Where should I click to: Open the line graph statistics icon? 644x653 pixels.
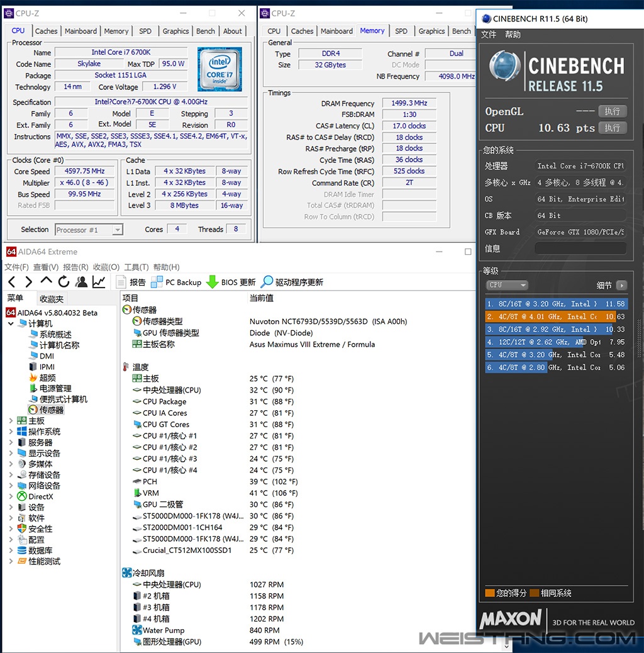[99, 282]
